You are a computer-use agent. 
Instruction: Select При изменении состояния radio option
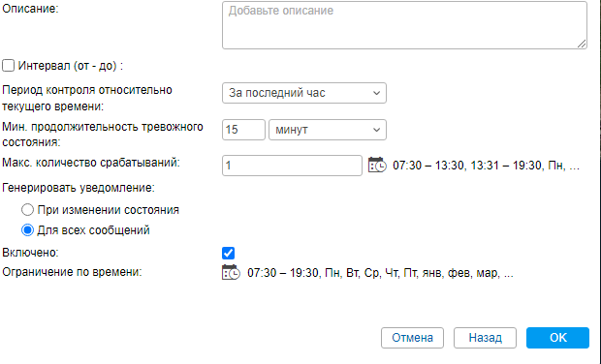pyautogui.click(x=27, y=210)
